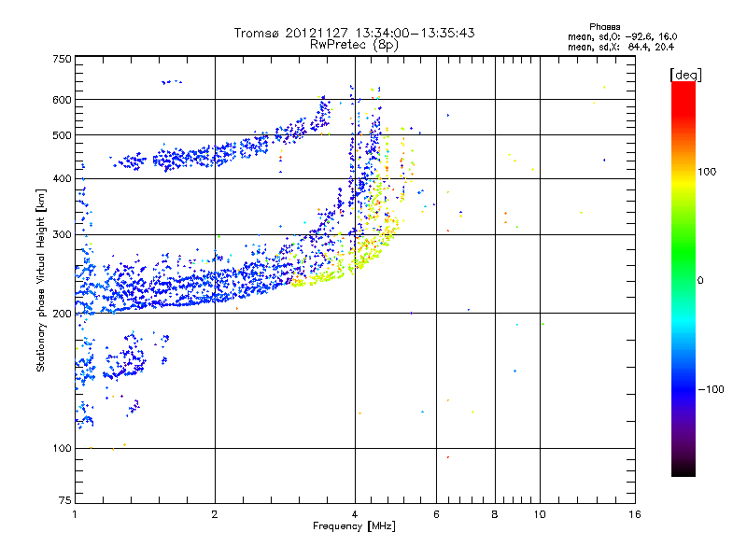Click the x-axis tick label '1'
This screenshot has width=747, height=560.
click(x=75, y=514)
